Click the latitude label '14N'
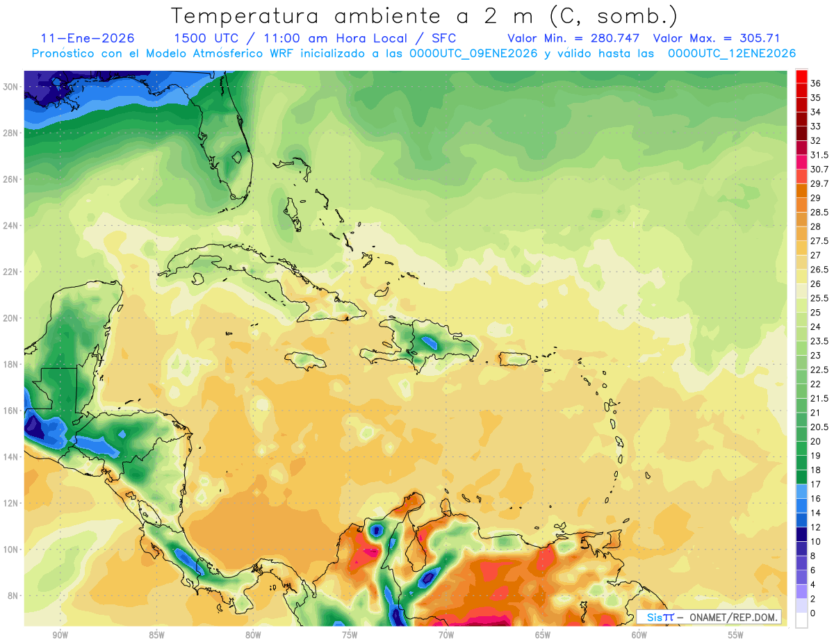 [10, 456]
